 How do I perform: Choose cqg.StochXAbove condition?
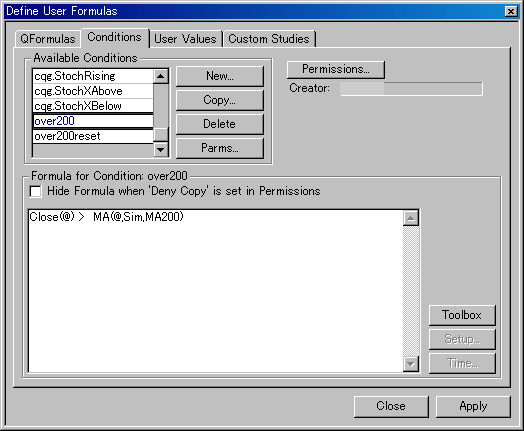pos(93,91)
